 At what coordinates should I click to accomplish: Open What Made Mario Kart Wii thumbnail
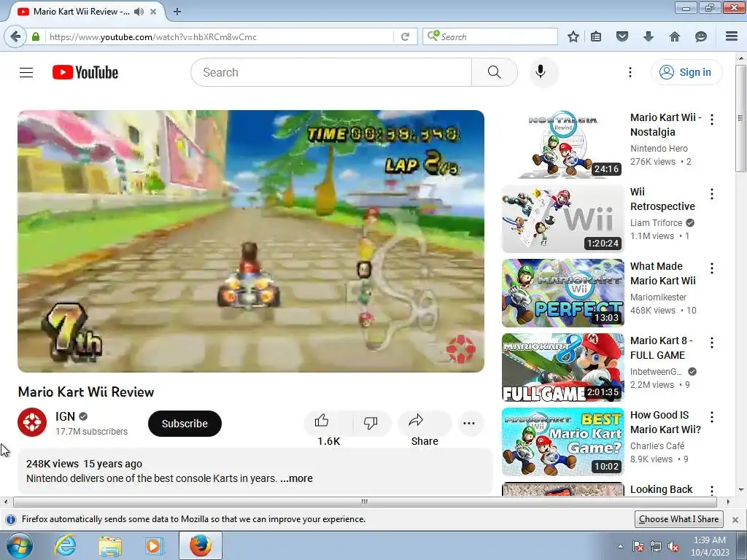tap(562, 293)
